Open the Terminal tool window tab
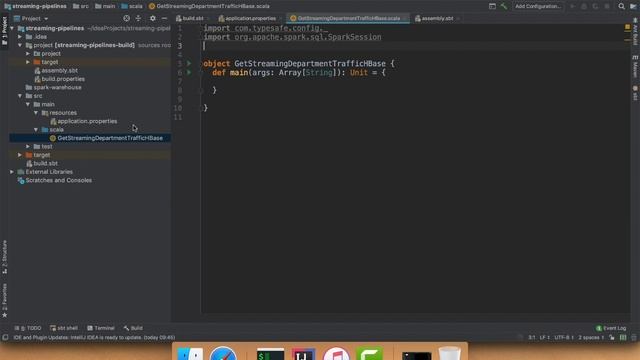640x360 pixels. coord(101,328)
